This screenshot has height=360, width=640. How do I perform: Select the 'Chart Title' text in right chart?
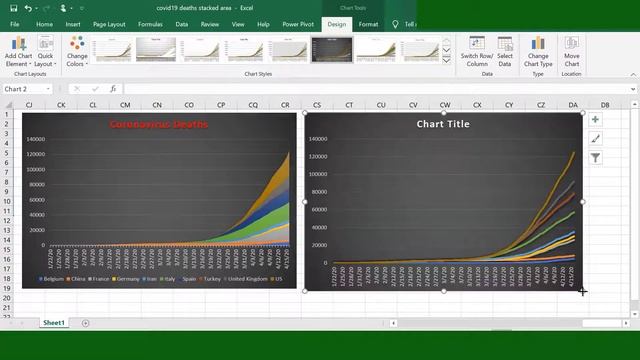pyautogui.click(x=443, y=124)
